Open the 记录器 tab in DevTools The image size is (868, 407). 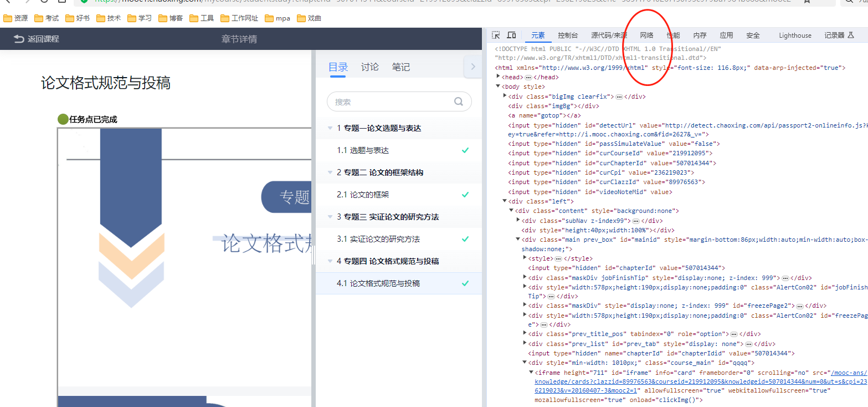point(839,35)
